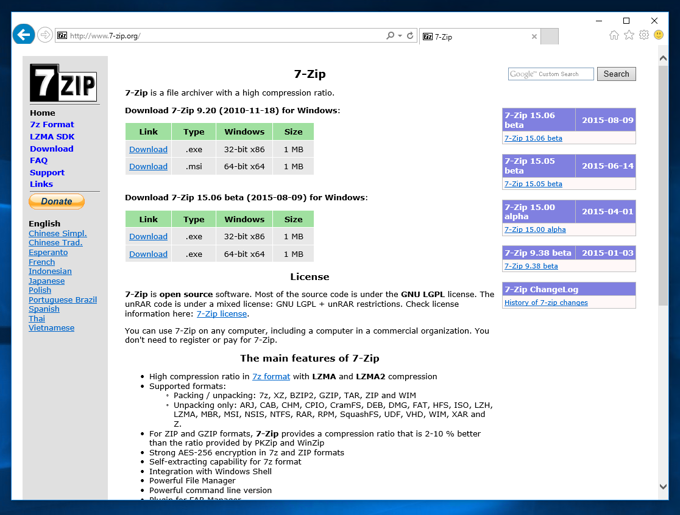Click the Donate button

57,202
